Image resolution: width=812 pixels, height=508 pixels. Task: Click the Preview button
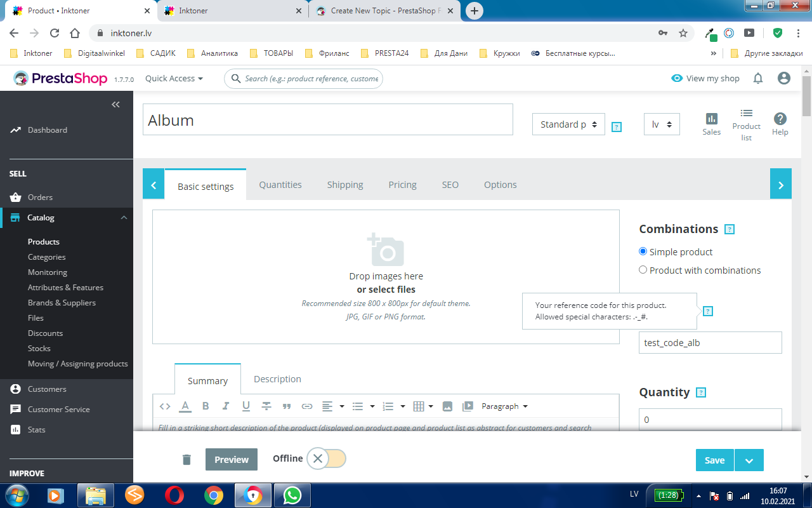coord(232,460)
